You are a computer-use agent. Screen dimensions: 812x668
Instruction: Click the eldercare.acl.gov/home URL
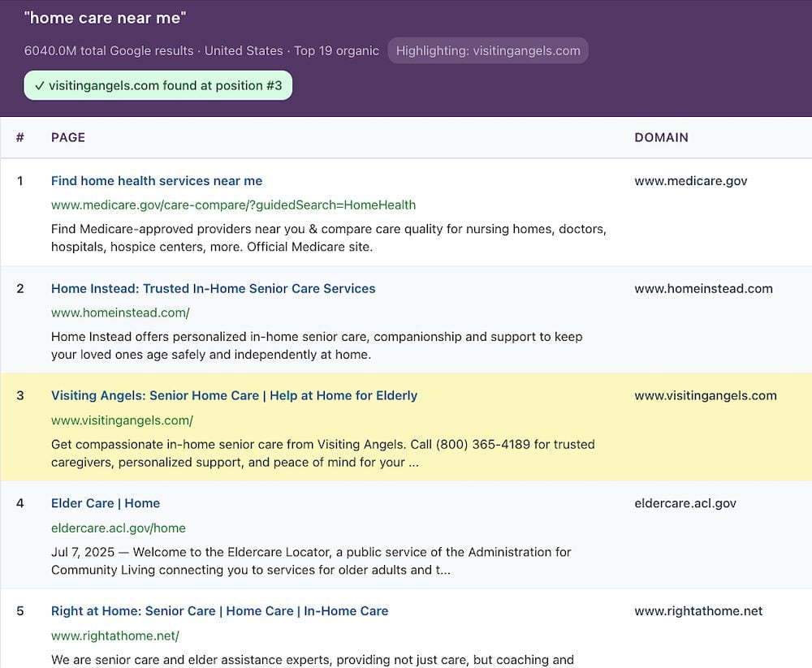click(x=118, y=528)
